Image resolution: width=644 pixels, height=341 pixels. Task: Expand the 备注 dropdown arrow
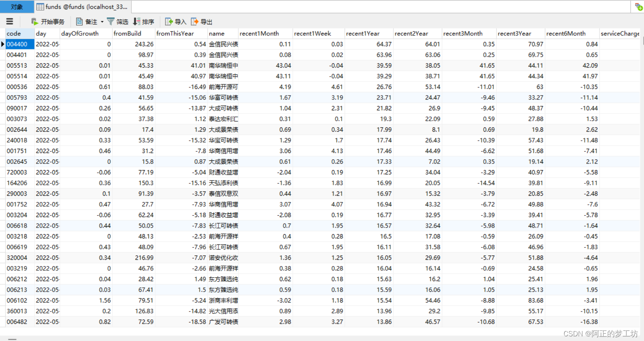point(102,22)
